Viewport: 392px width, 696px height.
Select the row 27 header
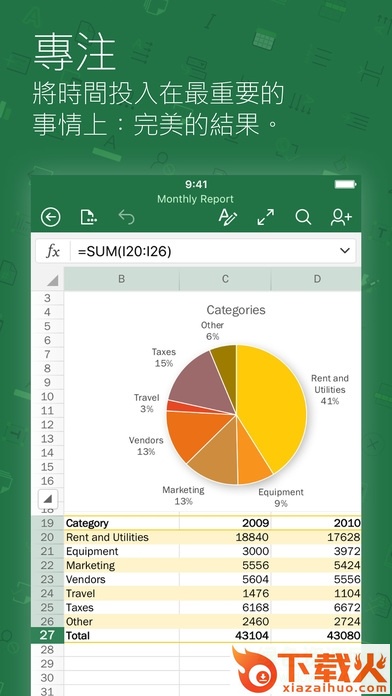pos(47,635)
